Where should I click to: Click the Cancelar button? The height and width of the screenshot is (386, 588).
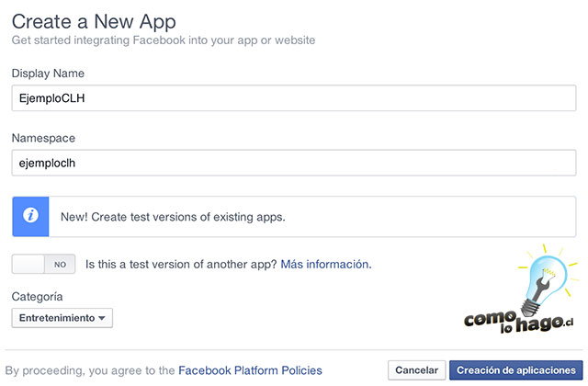coord(416,370)
